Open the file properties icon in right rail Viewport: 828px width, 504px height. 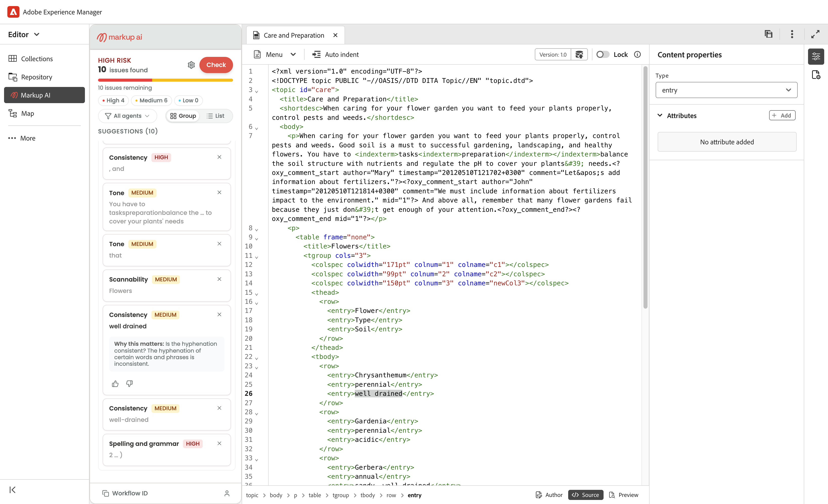[816, 75]
